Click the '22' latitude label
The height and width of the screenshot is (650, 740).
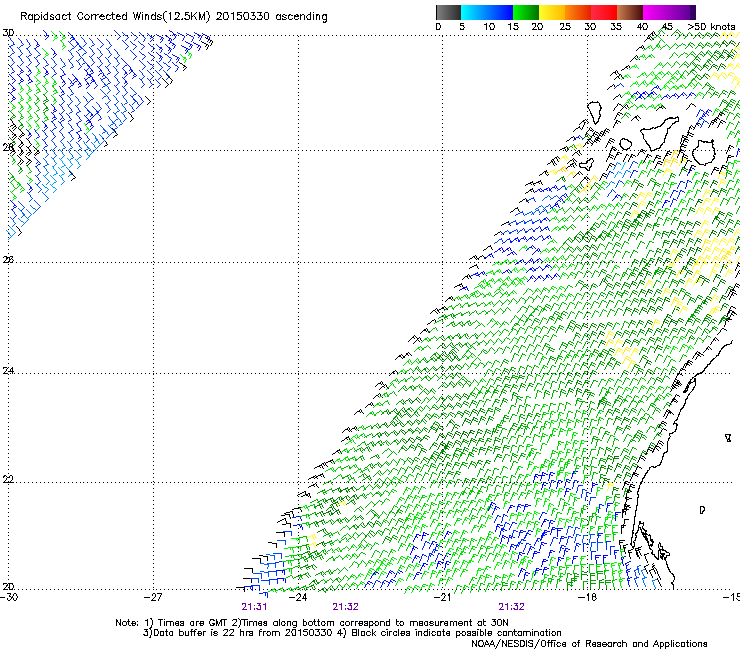[x=8, y=480]
